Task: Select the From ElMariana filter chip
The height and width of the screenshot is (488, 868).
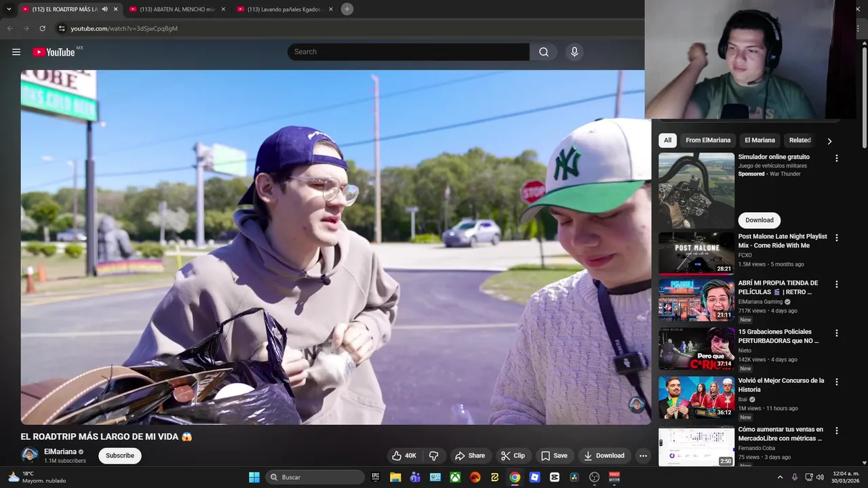Action: coord(708,140)
